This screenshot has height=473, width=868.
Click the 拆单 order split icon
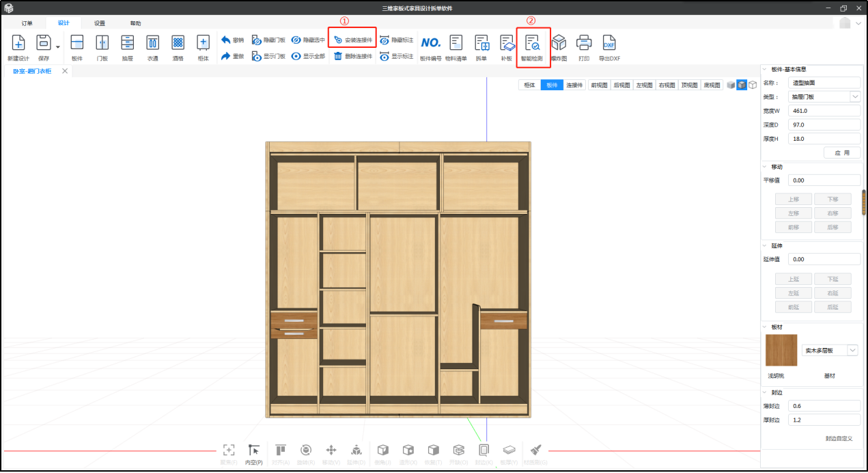(481, 43)
